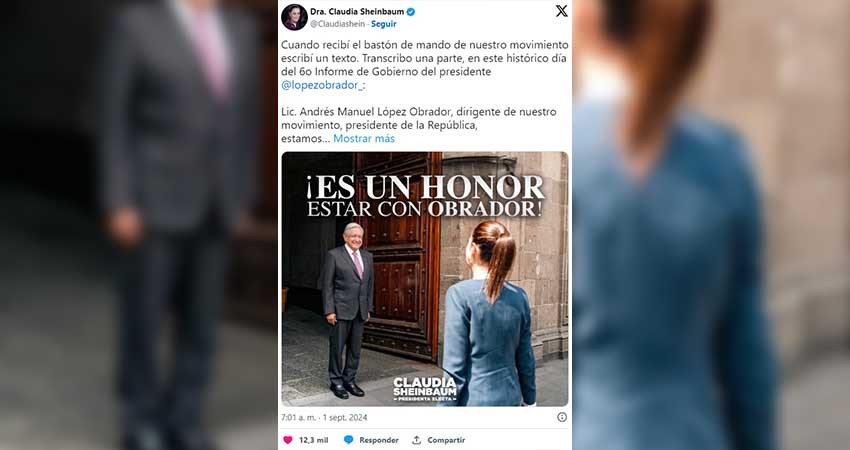The image size is (850, 450).
Task: Click the X logo icon
Action: coord(562,11)
